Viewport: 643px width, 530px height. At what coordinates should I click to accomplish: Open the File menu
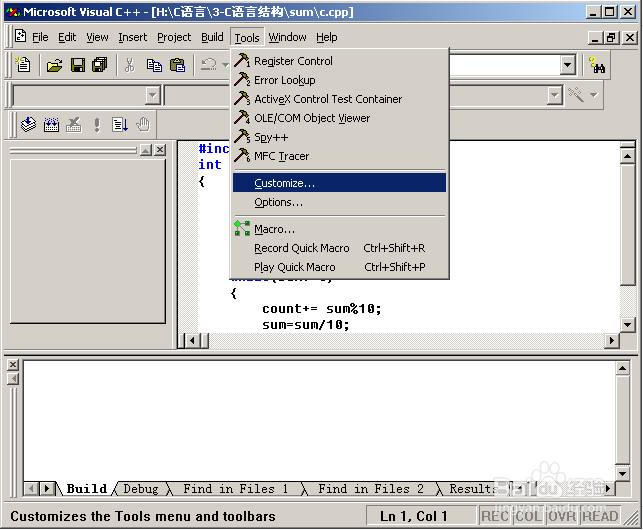pos(40,37)
